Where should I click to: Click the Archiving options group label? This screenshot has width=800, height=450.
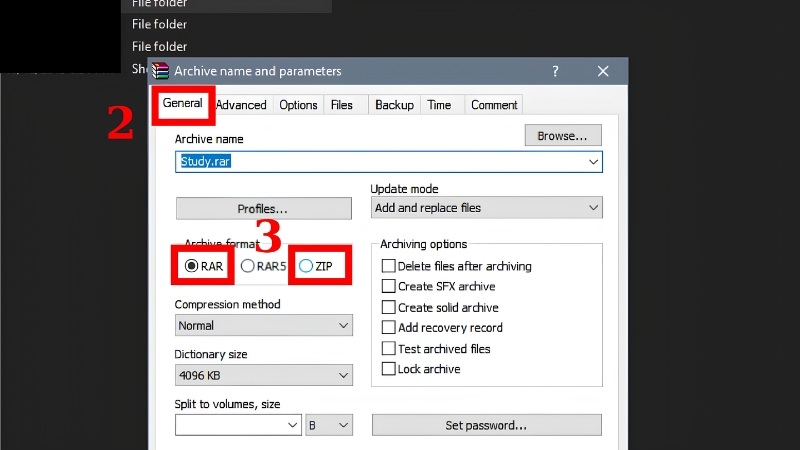423,244
